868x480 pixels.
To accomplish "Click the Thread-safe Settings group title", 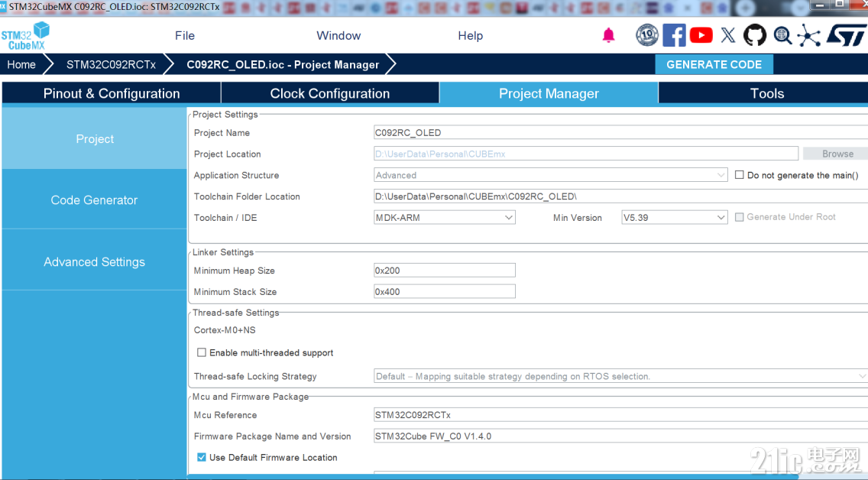I will pyautogui.click(x=236, y=313).
